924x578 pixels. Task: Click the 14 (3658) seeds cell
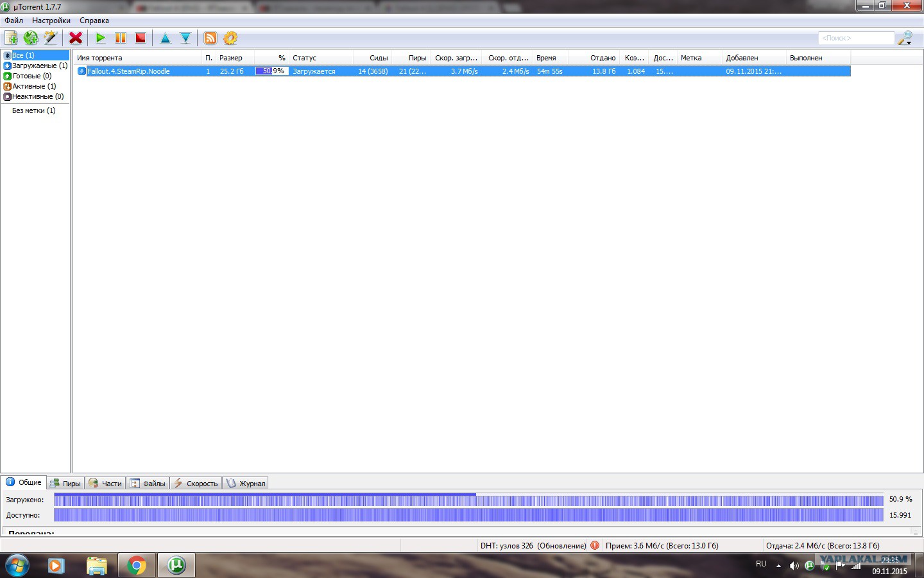point(373,71)
